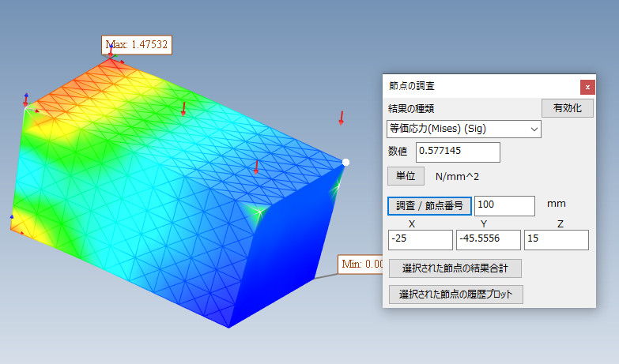Click the Y coordinate field showing -45.5556
Screen dimensions: 619x364
pyautogui.click(x=489, y=240)
